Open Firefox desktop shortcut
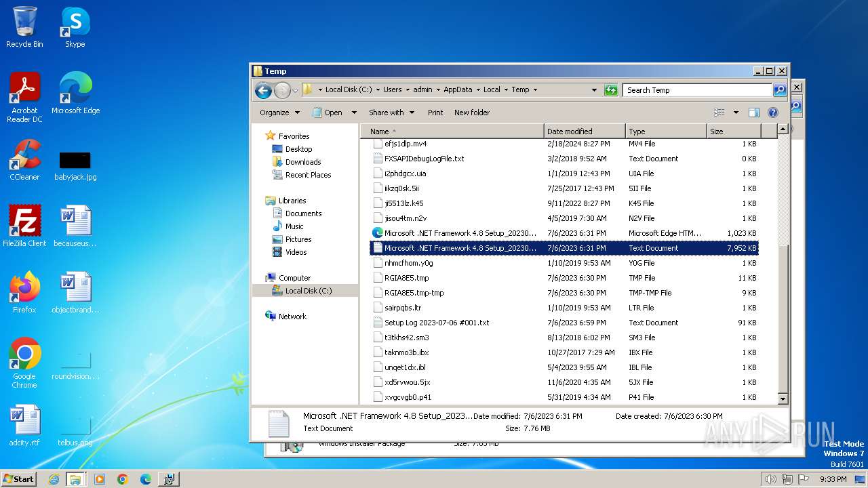The height and width of the screenshot is (488, 868). [x=24, y=292]
